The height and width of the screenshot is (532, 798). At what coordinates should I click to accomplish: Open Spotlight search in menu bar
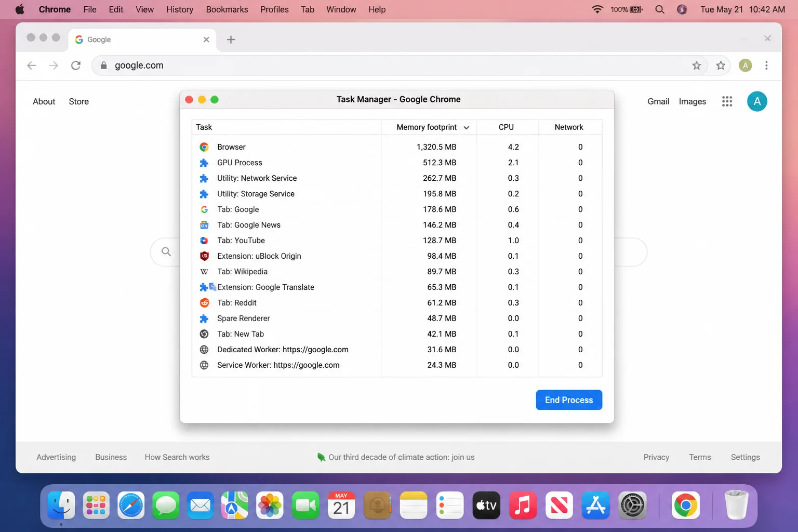(660, 9)
